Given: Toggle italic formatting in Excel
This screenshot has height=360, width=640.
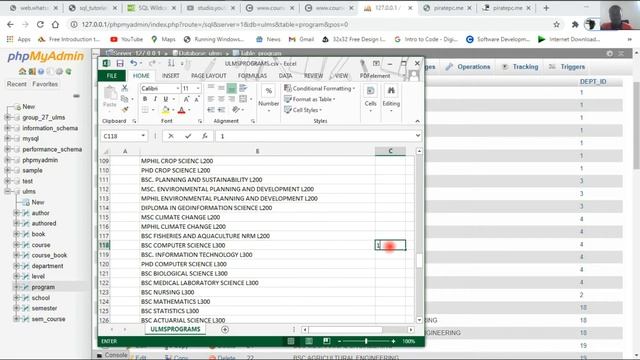Looking at the screenshot, I should pos(155,99).
